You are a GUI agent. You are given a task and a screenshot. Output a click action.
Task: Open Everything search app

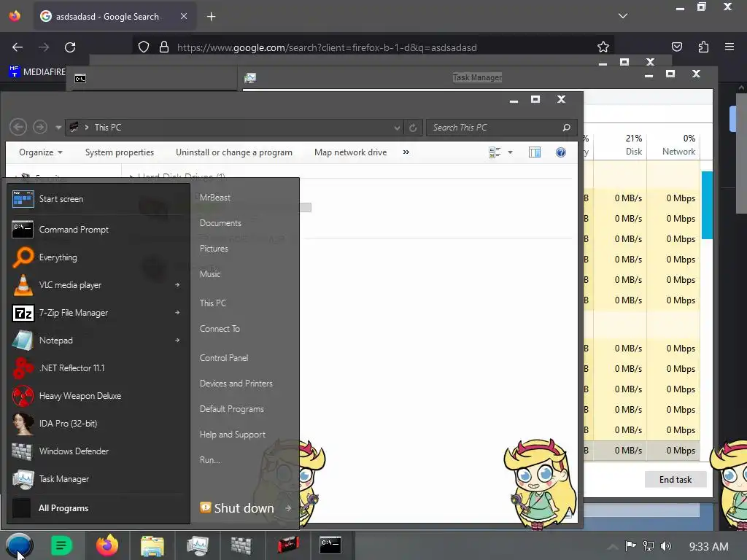(x=98, y=257)
